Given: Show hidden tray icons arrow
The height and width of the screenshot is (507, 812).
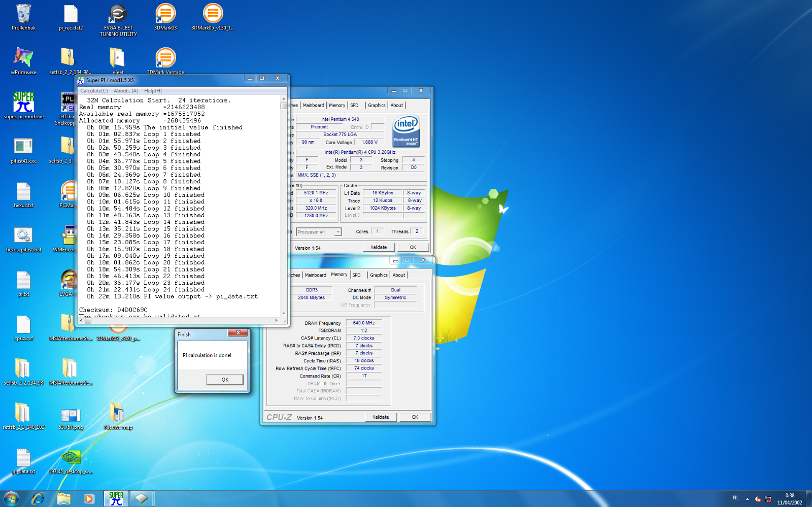Looking at the screenshot, I should (747, 499).
